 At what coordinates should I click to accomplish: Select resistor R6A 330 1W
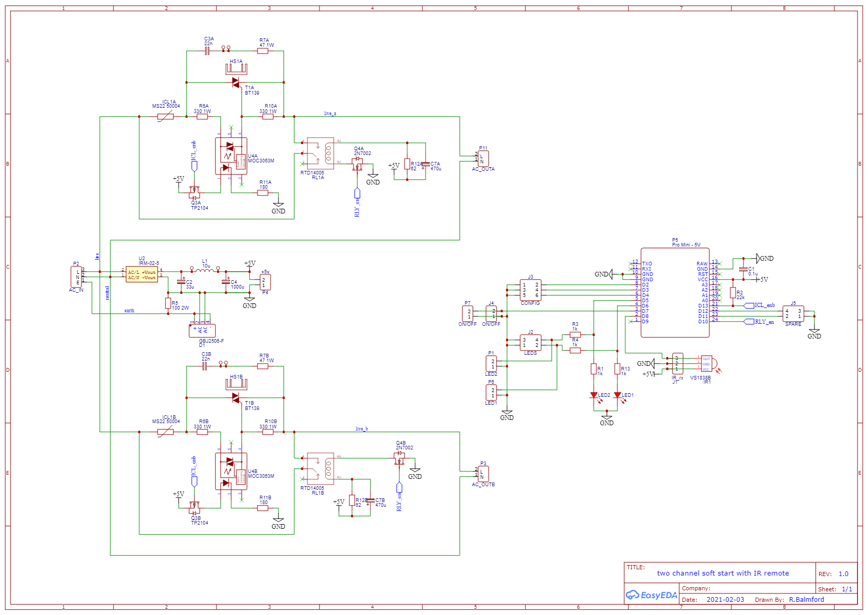point(202,117)
